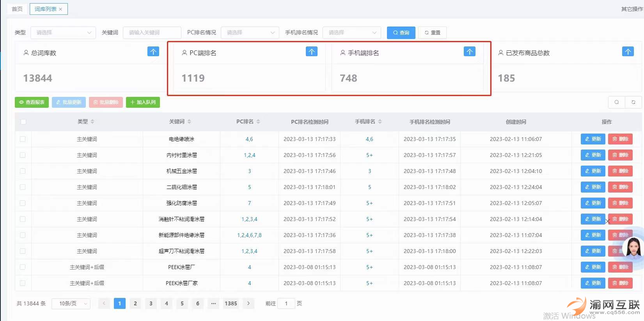Image resolution: width=644 pixels, height=321 pixels.
Task: Check the row checkbox for 电绝缘喷涂
Action: pos(23,139)
